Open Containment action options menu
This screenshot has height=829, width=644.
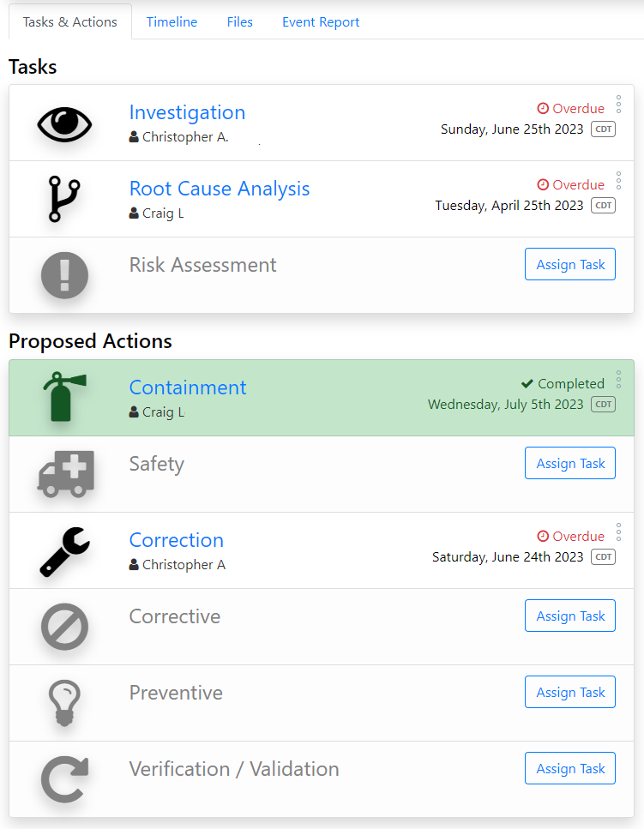tap(618, 380)
